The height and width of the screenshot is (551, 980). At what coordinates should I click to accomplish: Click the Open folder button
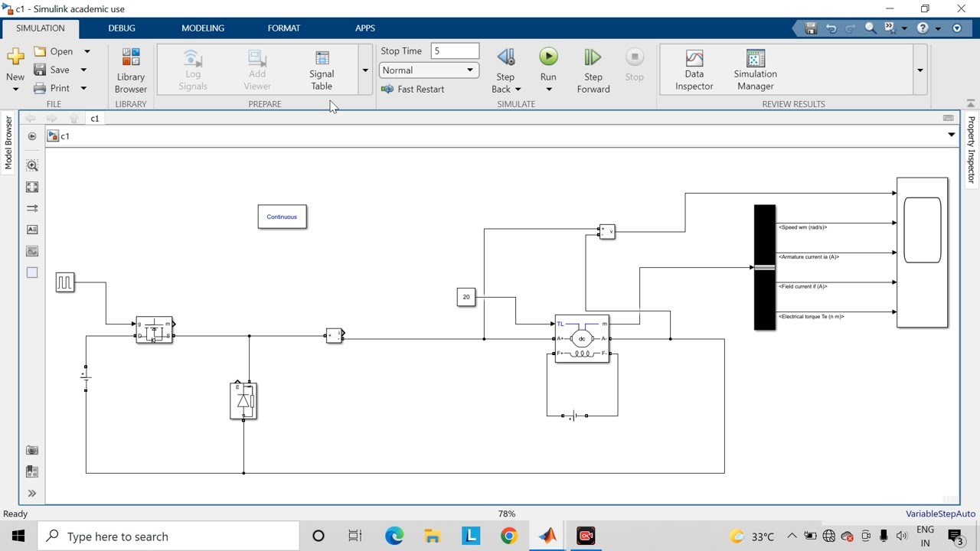54,51
